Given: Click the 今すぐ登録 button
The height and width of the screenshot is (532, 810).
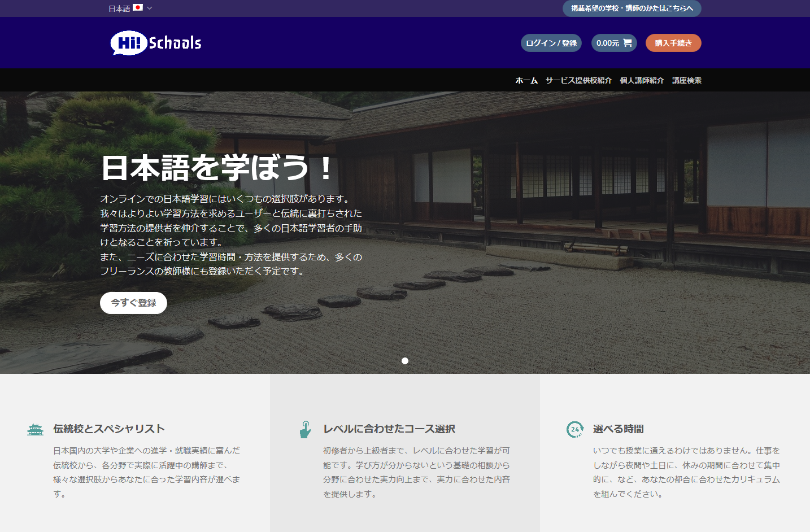Looking at the screenshot, I should point(133,303).
